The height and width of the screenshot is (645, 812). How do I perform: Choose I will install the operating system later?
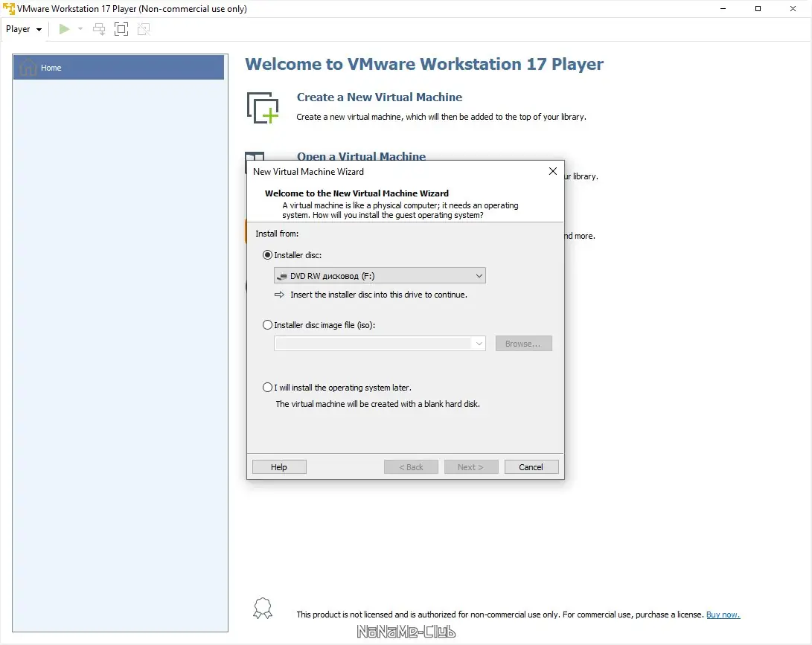click(268, 387)
